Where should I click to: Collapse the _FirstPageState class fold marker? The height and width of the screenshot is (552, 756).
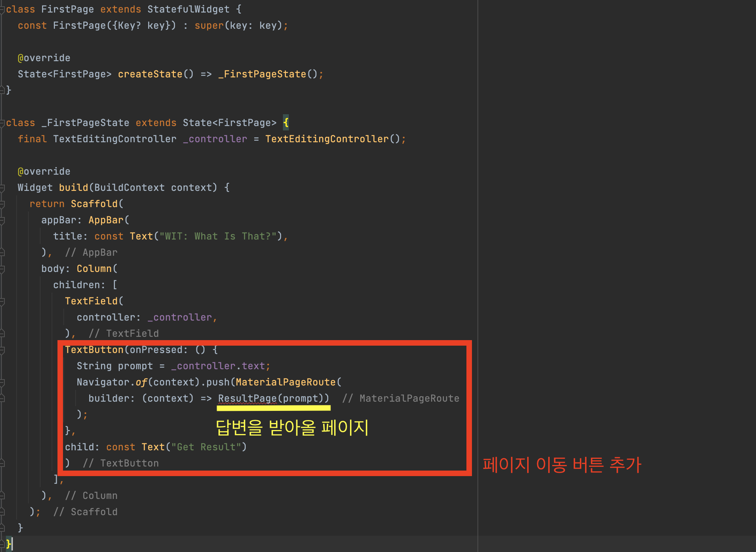(2, 123)
